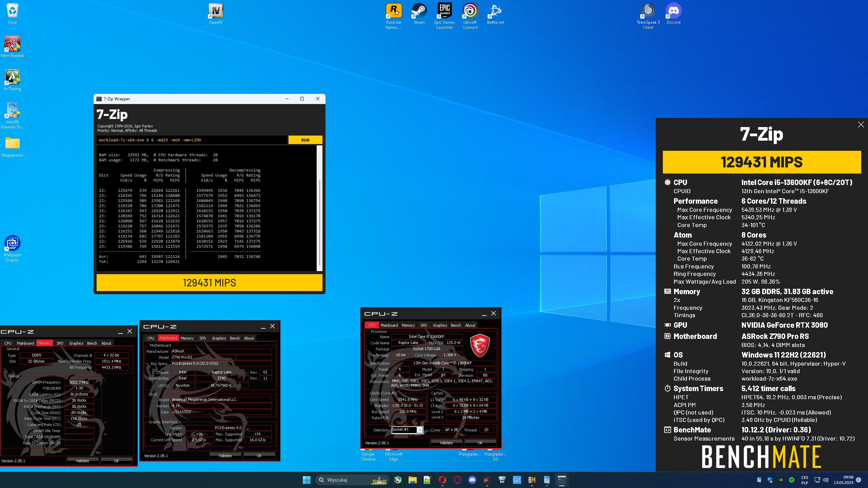Click CAS# Latency value 36.0 clocks

[x=79, y=394]
